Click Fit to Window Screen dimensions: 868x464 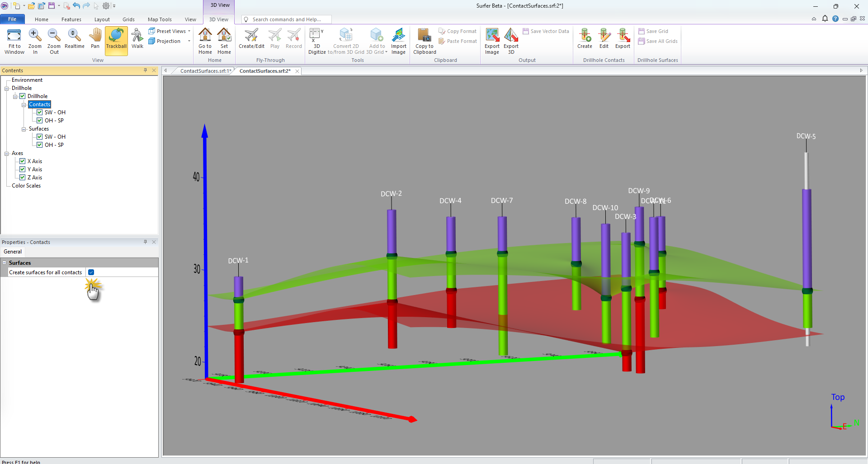[14, 41]
